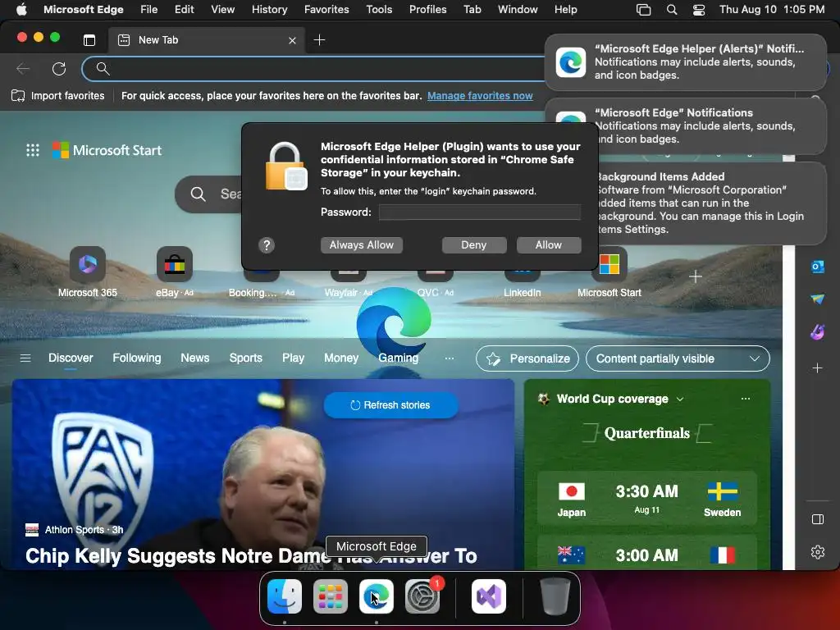The image size is (840, 630).
Task: Select the Discover feed tab
Action: 71,358
